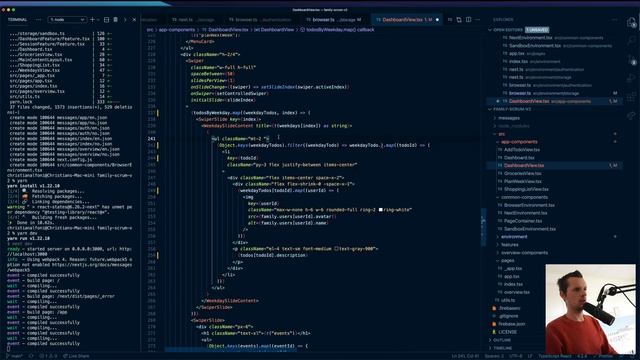Click the text-gray-800 color swatch in code

336,249
